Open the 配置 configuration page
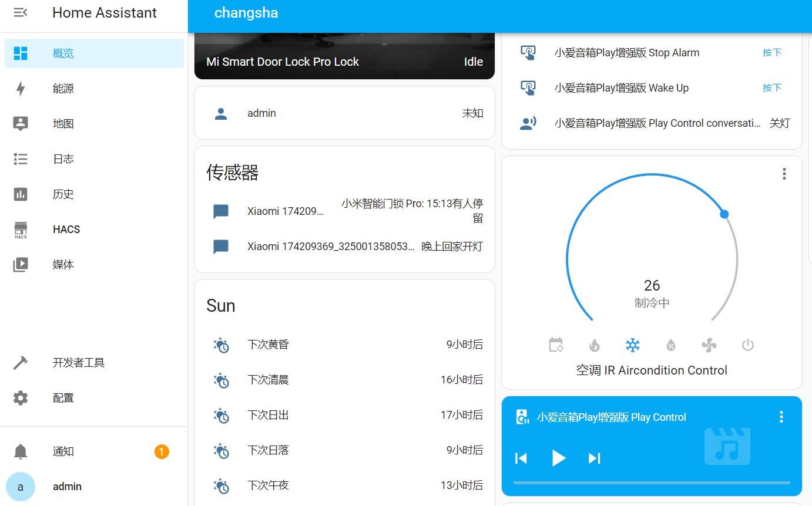 [94, 398]
